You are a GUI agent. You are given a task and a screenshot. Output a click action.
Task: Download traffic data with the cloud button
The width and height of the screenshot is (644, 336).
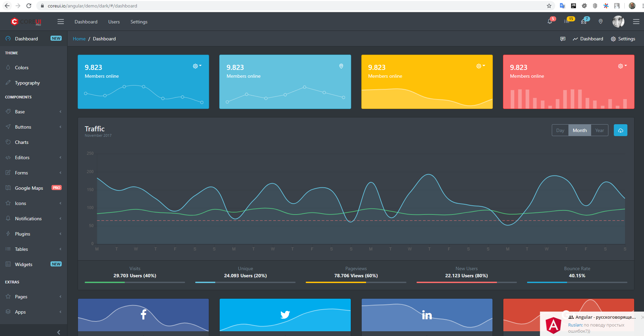620,130
